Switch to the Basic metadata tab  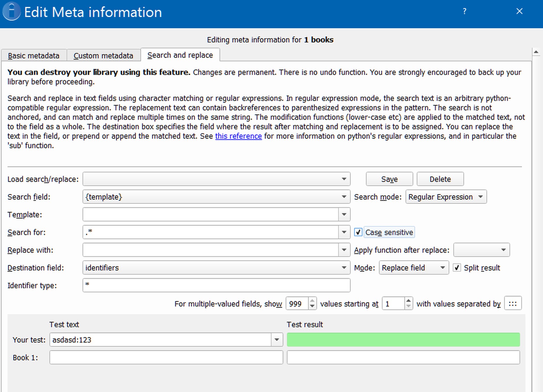[34, 55]
